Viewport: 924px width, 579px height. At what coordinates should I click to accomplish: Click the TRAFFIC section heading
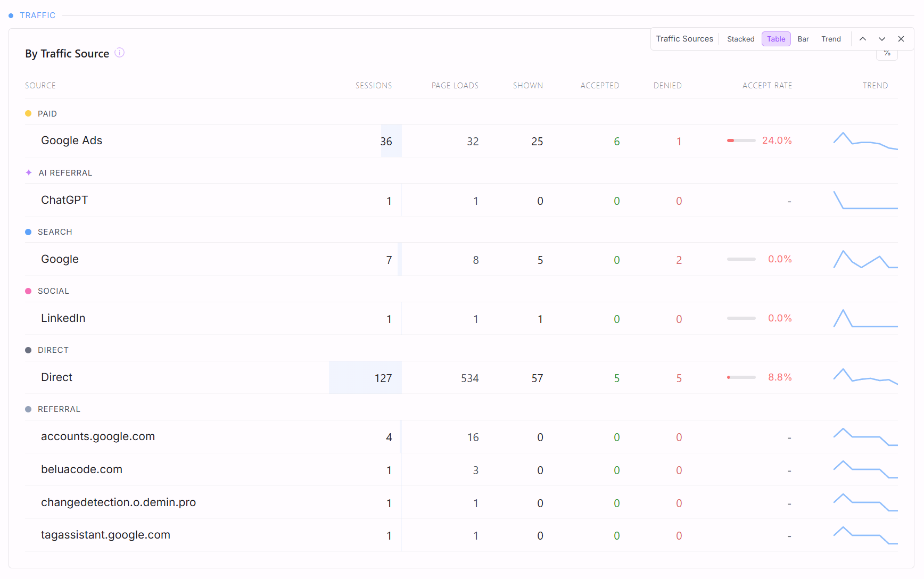[38, 15]
